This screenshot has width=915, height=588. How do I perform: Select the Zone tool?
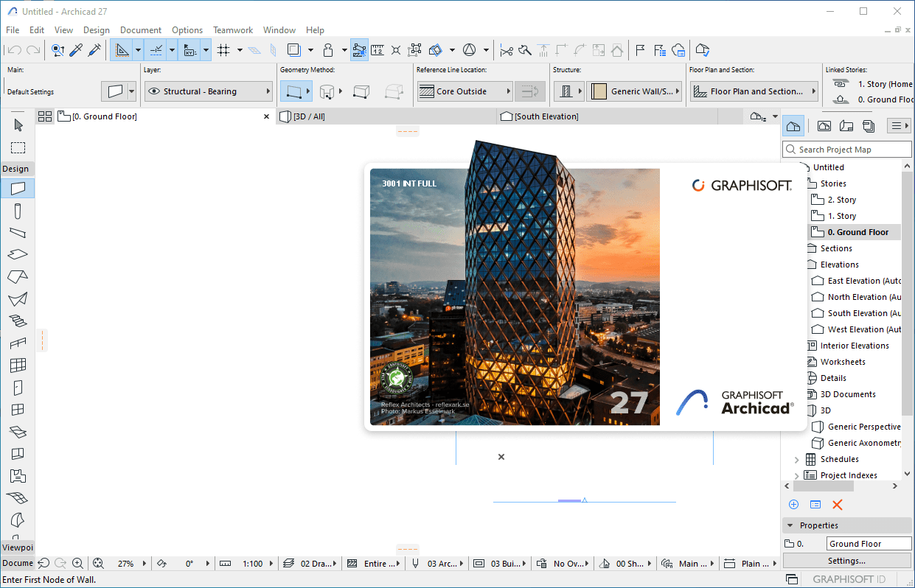18,476
